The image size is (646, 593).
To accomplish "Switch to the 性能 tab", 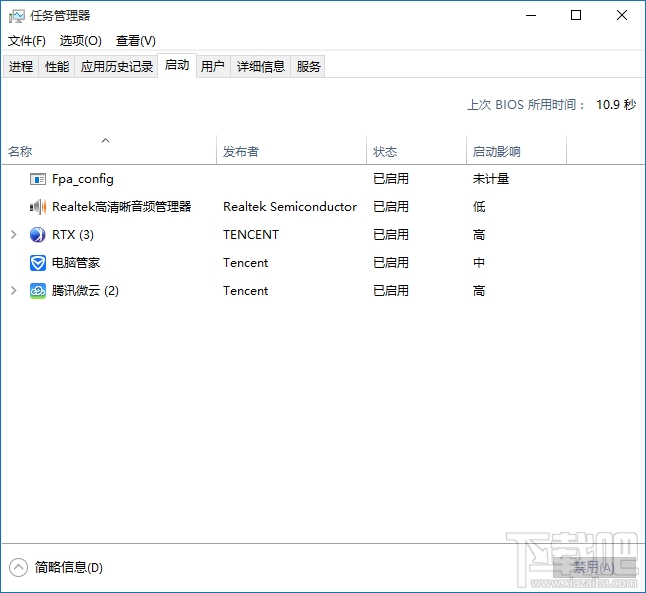I will pos(57,66).
